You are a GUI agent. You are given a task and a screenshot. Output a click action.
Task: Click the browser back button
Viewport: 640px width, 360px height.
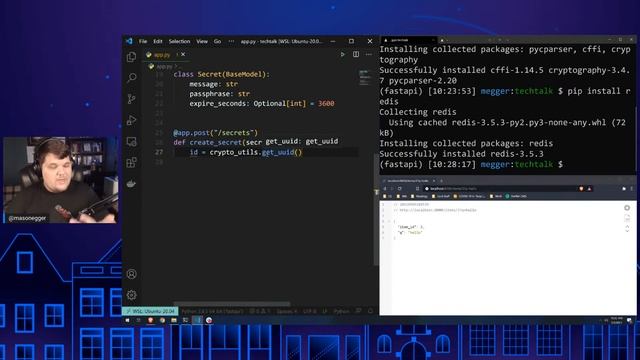[384, 189]
